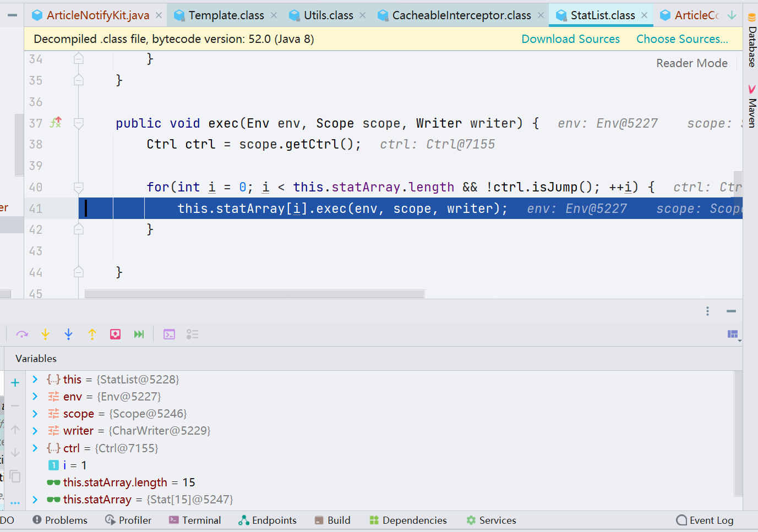
Task: Expand the scope variable in Variables
Action: point(35,414)
